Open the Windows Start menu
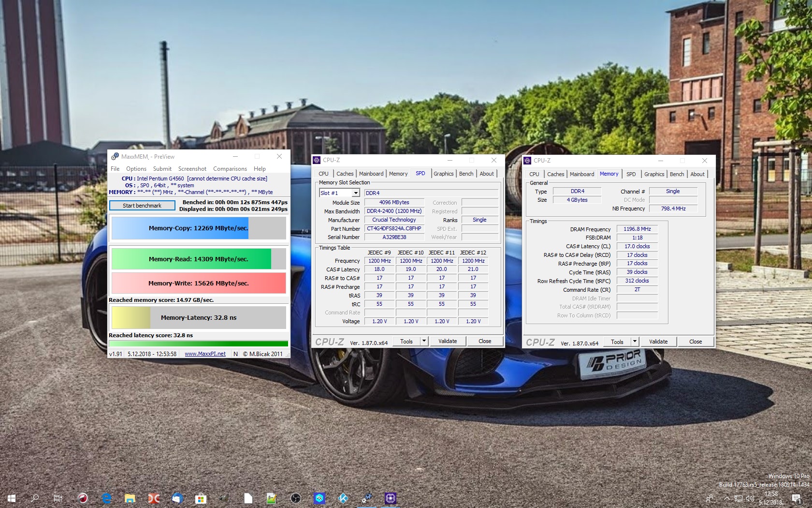Screen dimensions: 812x508 click(12, 498)
